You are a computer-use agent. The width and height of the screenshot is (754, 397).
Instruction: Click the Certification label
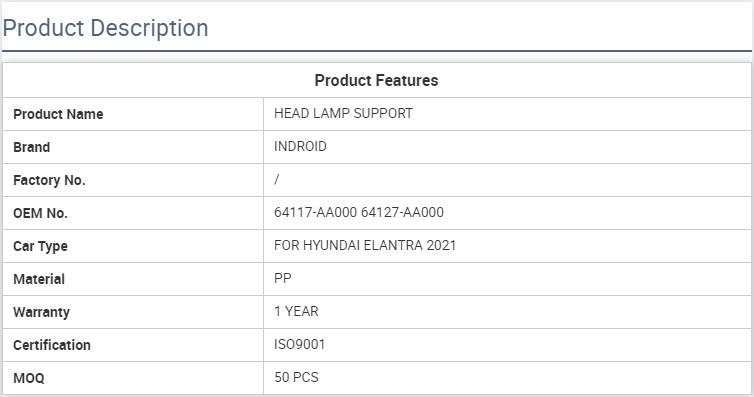pos(52,345)
